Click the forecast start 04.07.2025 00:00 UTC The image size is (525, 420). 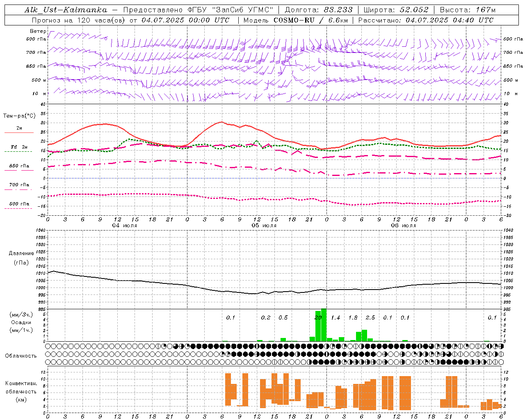(x=185, y=20)
